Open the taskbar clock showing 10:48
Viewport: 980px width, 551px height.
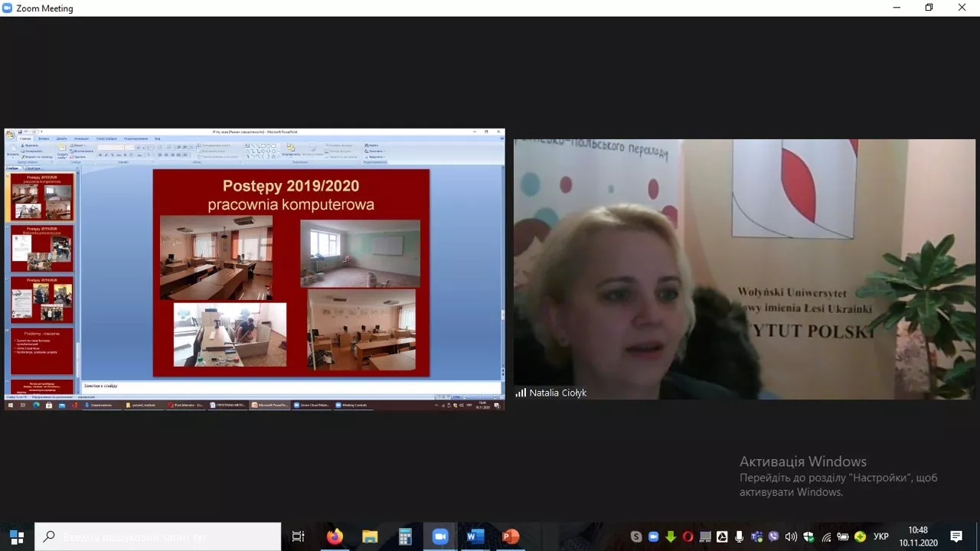918,536
